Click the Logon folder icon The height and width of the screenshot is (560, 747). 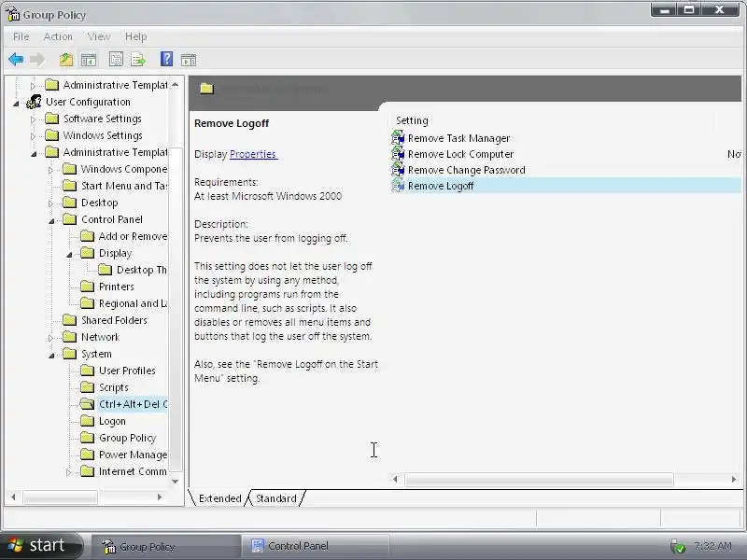87,421
